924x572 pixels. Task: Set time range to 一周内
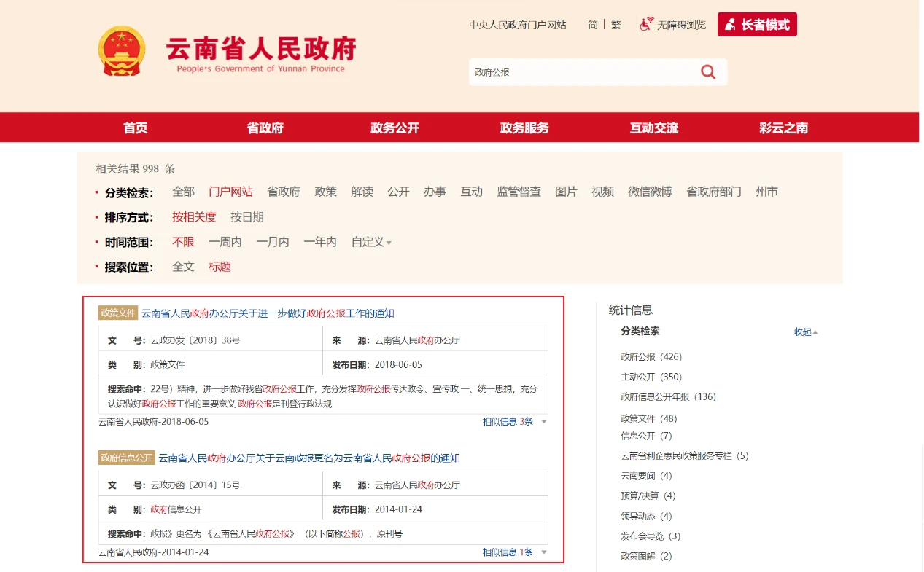(225, 242)
